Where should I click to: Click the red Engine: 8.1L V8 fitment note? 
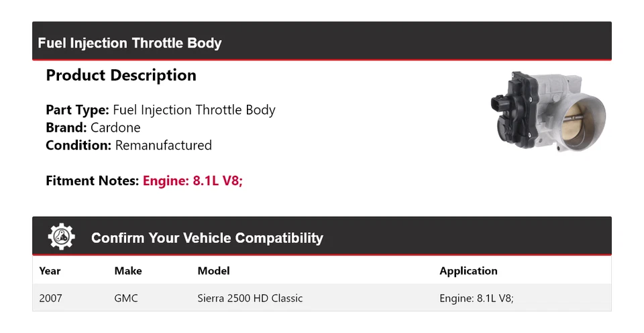coord(193,181)
